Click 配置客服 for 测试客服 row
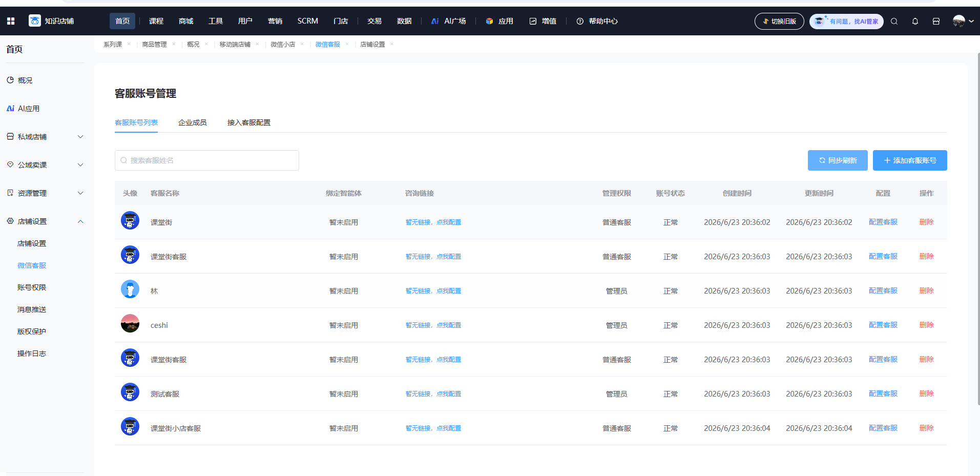980x476 pixels. click(883, 394)
